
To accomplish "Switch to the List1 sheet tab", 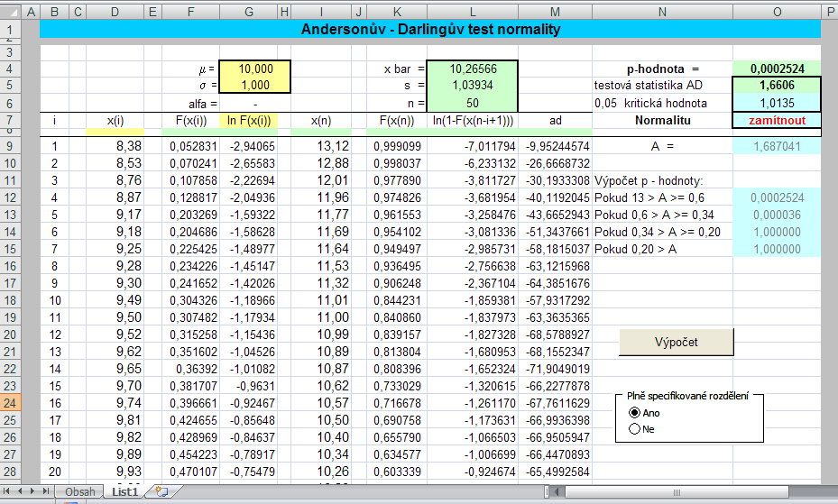I will pos(125,491).
